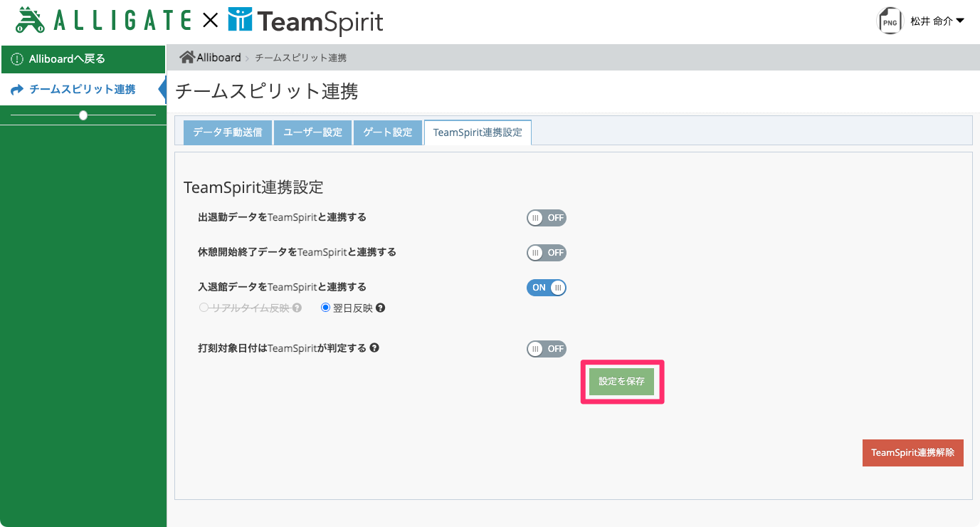Image resolution: width=980 pixels, height=527 pixels.
Task: Switch to the ユーザー設定 tab
Action: (313, 132)
